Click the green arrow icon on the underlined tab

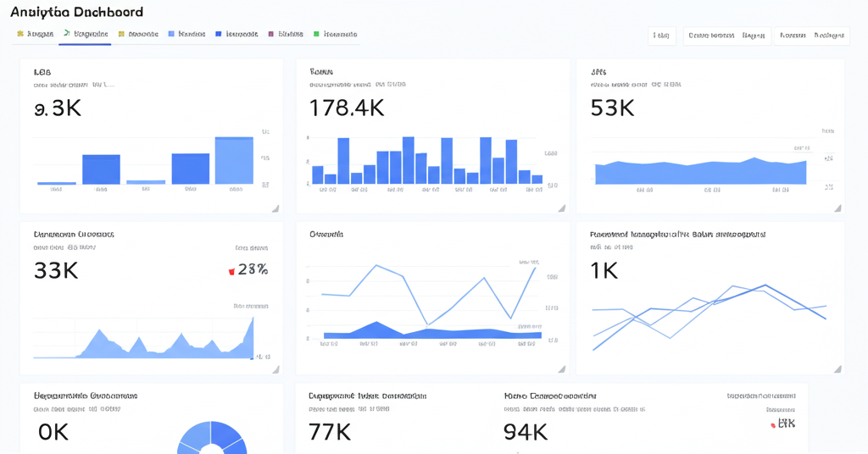pos(67,34)
